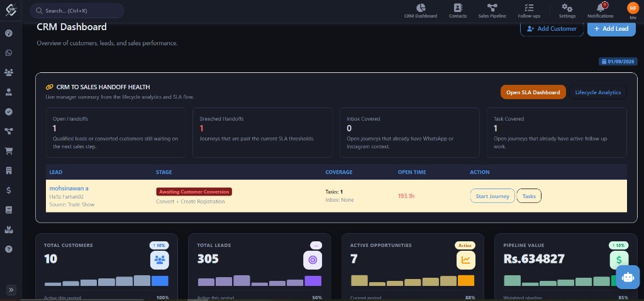The height and width of the screenshot is (301, 644).
Task: Click the app logo in the sidebar
Action: point(11,10)
